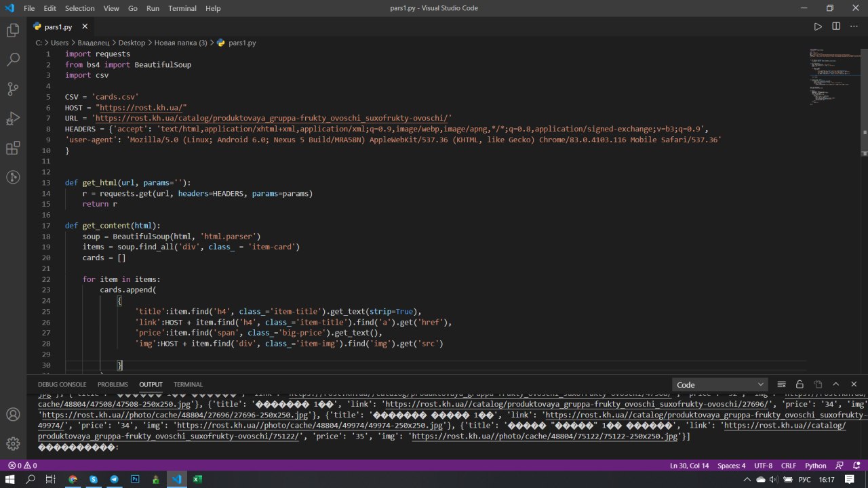
Task: Switch to the Terminal panel tab
Action: coord(188,384)
